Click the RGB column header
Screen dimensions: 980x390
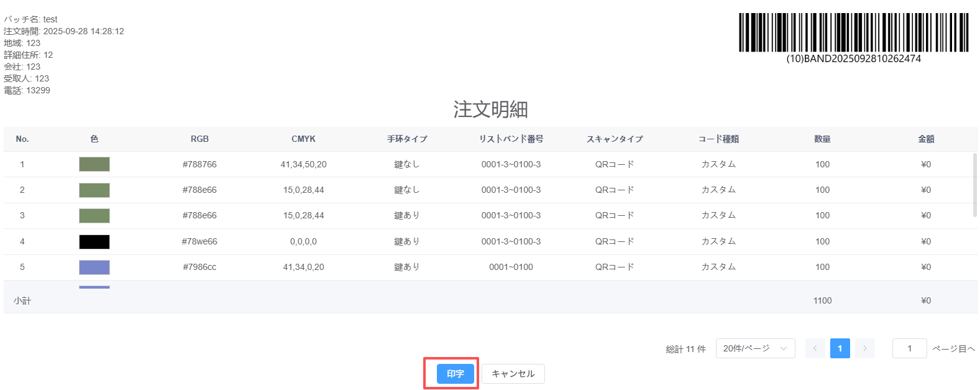[199, 139]
